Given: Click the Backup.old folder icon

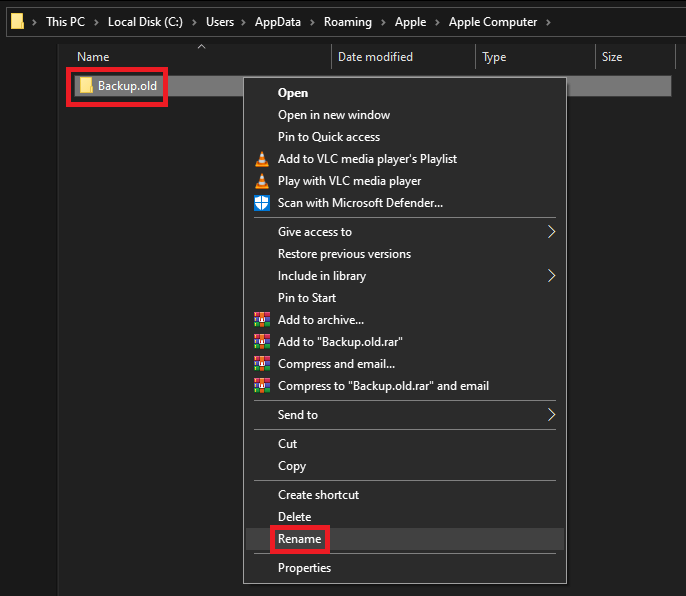Looking at the screenshot, I should tap(86, 85).
